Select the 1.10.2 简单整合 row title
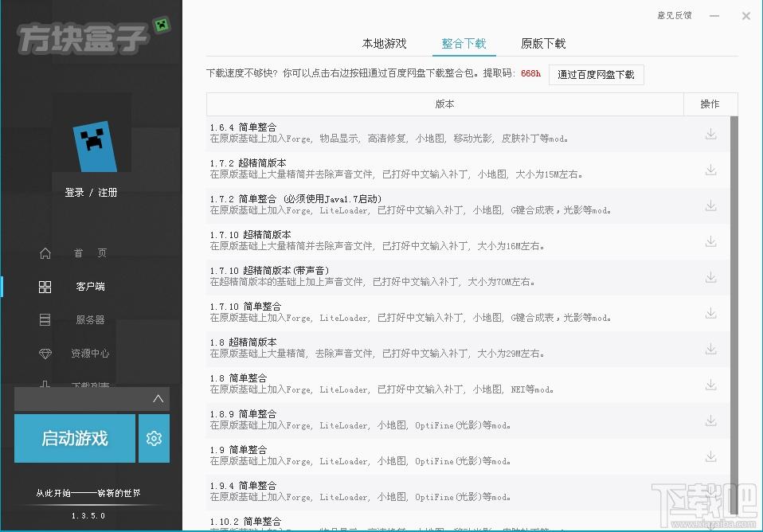Image resolution: width=763 pixels, height=532 pixels. [246, 522]
